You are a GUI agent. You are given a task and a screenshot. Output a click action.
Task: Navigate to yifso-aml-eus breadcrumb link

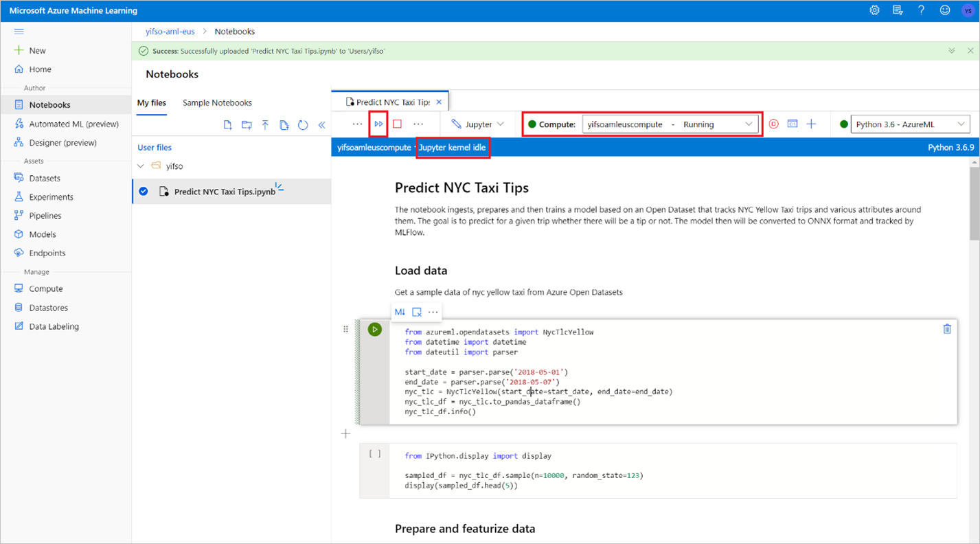click(170, 31)
